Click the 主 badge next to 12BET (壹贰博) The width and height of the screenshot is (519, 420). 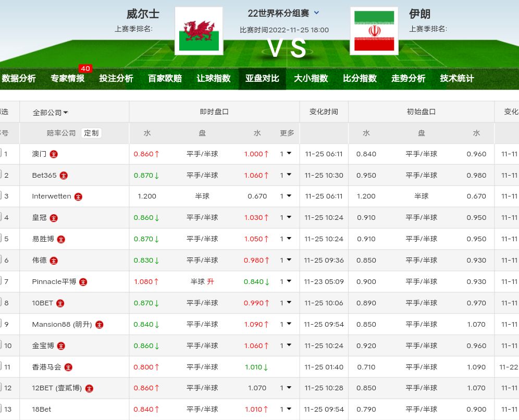pos(89,388)
